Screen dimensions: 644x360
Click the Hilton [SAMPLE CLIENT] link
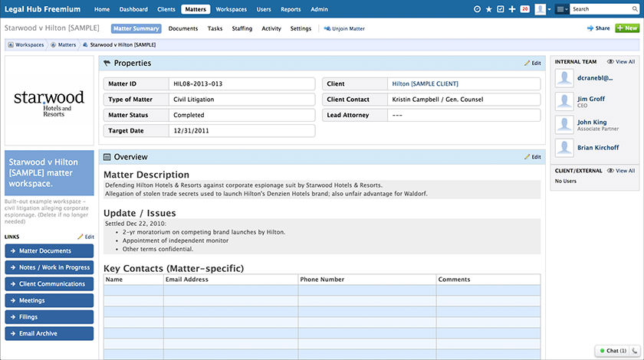pyautogui.click(x=425, y=83)
